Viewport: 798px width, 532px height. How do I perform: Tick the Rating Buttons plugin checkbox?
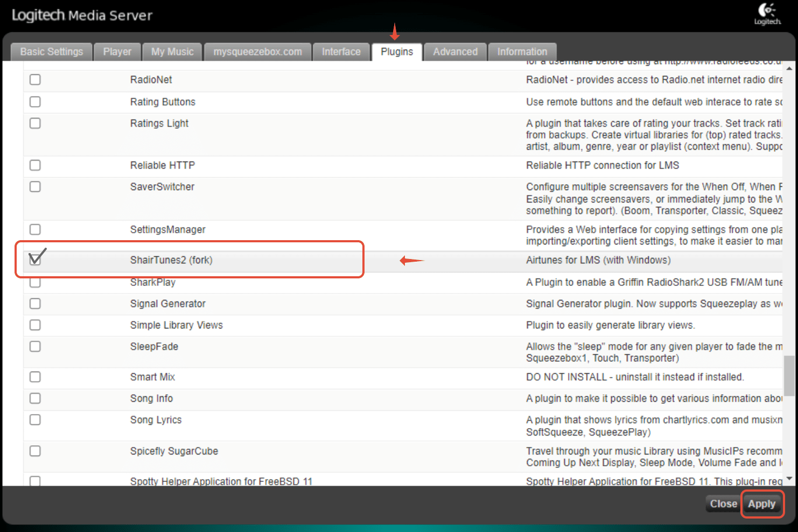(35, 102)
